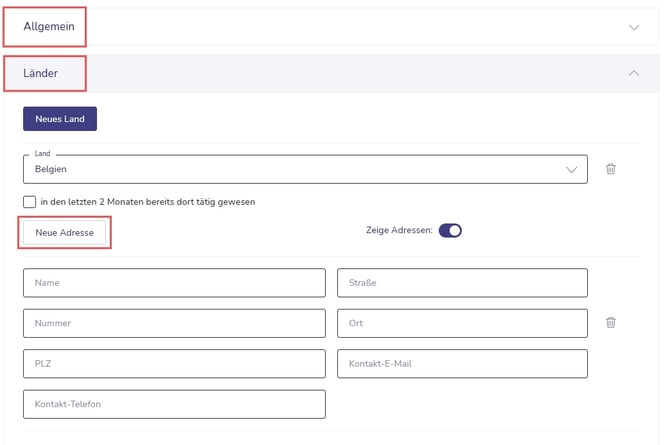Click the 'Zeige Adressen:' label text

tap(399, 231)
